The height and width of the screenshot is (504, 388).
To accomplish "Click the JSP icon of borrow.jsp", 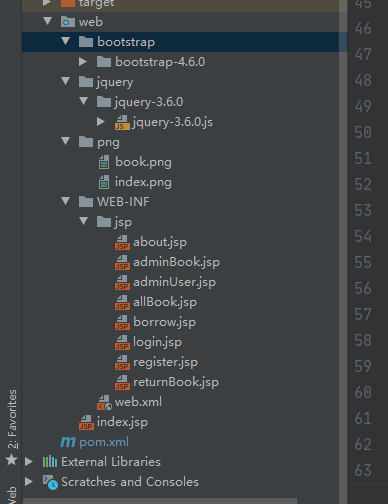I will tap(122, 322).
